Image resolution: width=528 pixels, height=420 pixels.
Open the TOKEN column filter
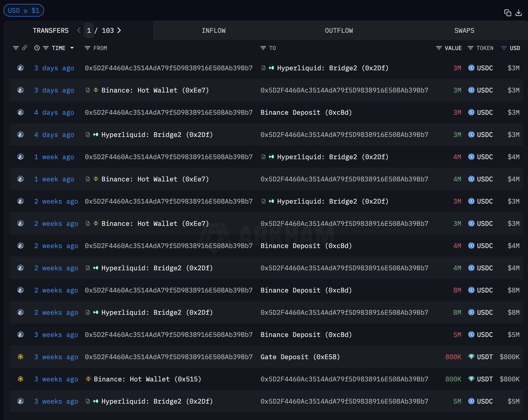pyautogui.click(x=470, y=48)
